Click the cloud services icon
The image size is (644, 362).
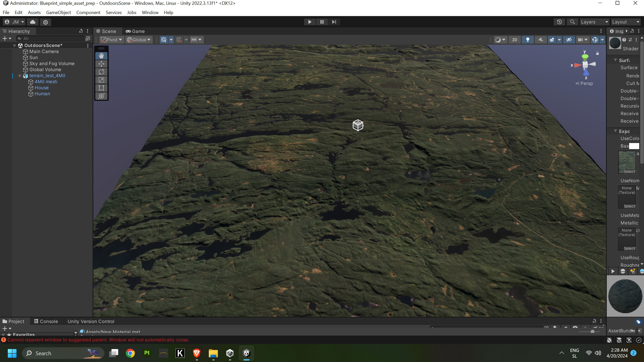coord(33,22)
